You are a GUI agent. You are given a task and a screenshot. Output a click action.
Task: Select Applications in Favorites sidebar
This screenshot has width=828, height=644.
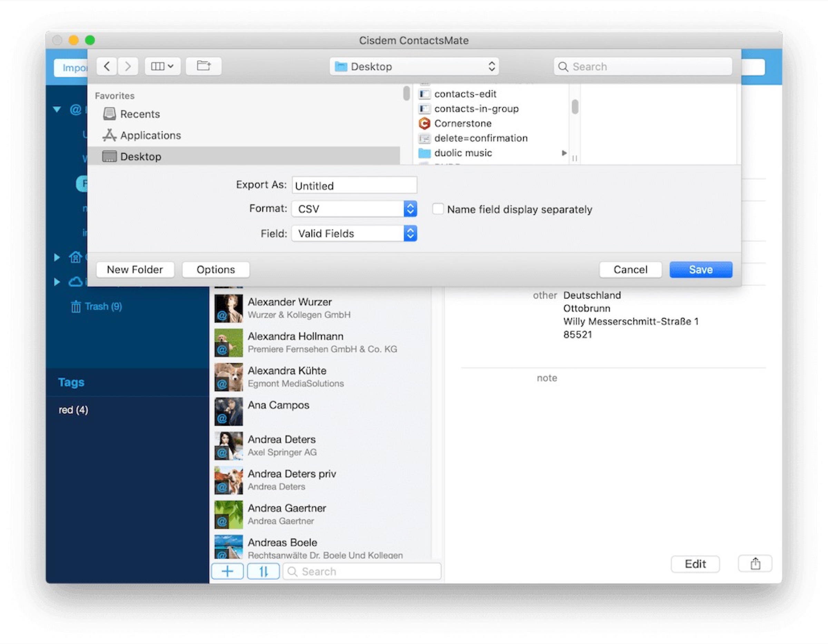coord(150,135)
